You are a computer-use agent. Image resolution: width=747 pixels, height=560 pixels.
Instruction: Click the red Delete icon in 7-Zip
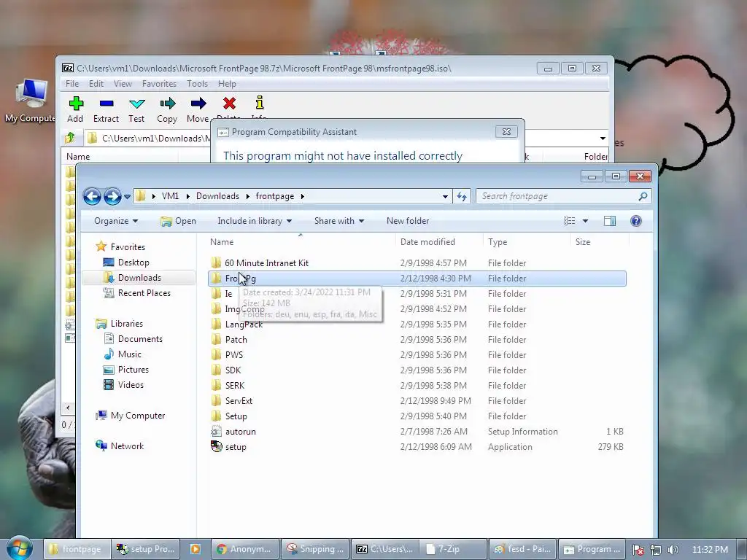pos(229,104)
